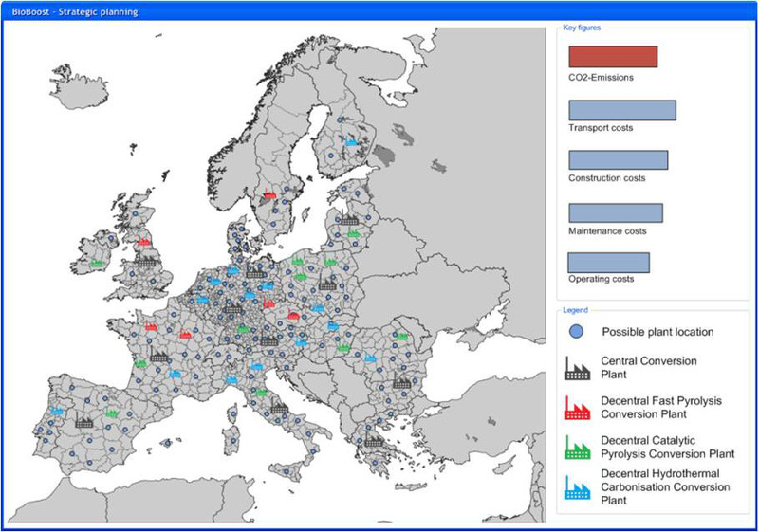Viewport: 759px width, 532px height.
Task: Select the central conversion plant in central Italy
Action: coord(279,407)
